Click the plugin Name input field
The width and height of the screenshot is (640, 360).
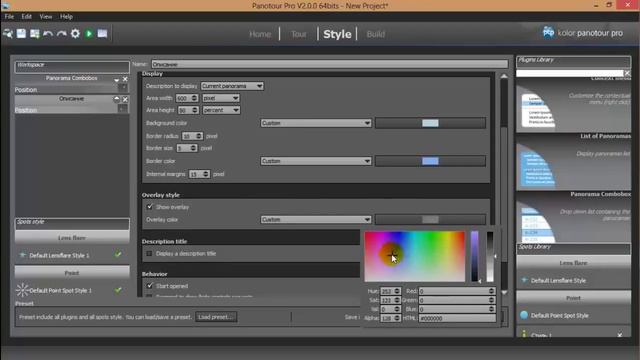click(x=330, y=64)
